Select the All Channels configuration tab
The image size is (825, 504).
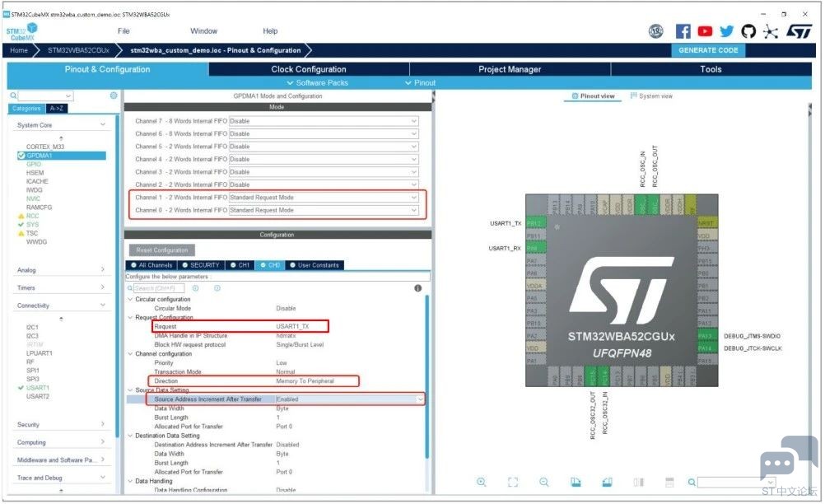coord(152,265)
